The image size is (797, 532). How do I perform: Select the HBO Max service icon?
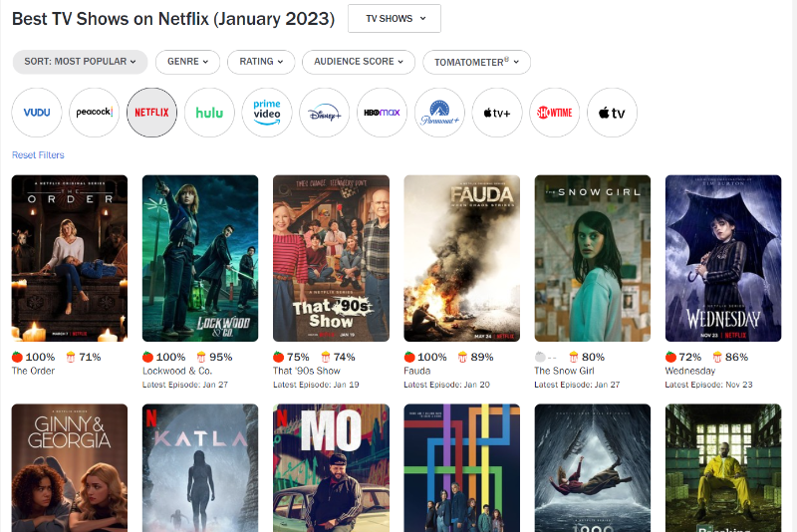click(382, 113)
